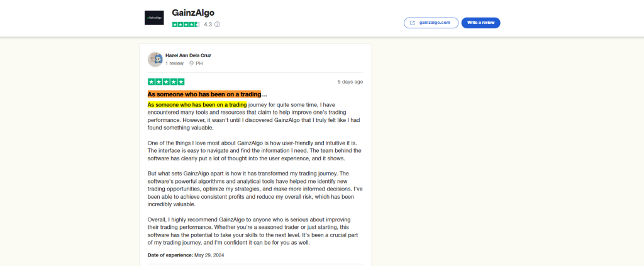Click the Date of experience line
This screenshot has width=644, height=266.
(186, 255)
